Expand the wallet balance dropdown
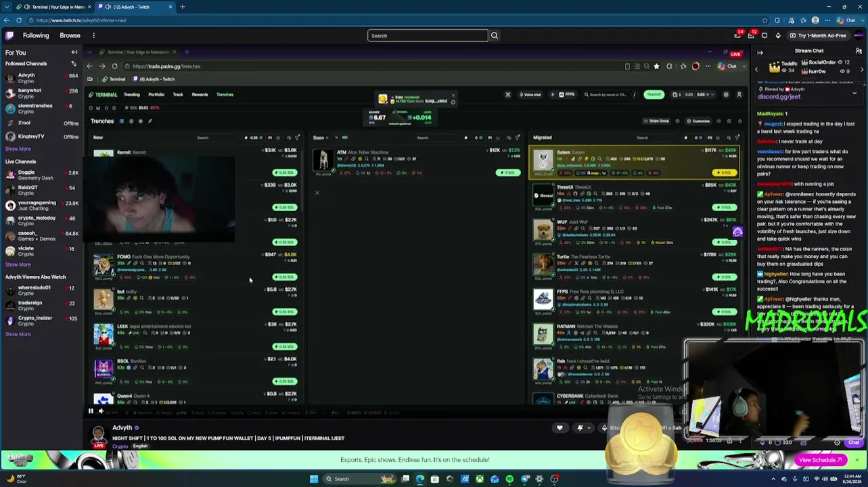 [711, 95]
